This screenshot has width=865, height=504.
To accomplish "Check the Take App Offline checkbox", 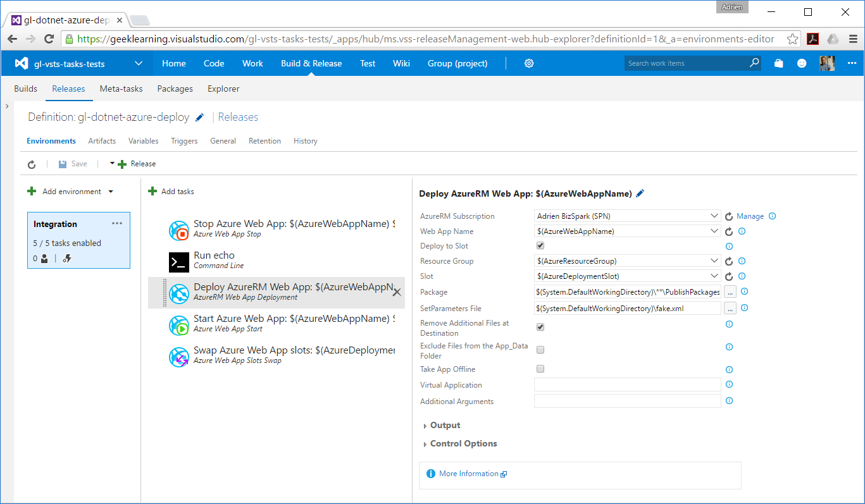I will [x=540, y=369].
